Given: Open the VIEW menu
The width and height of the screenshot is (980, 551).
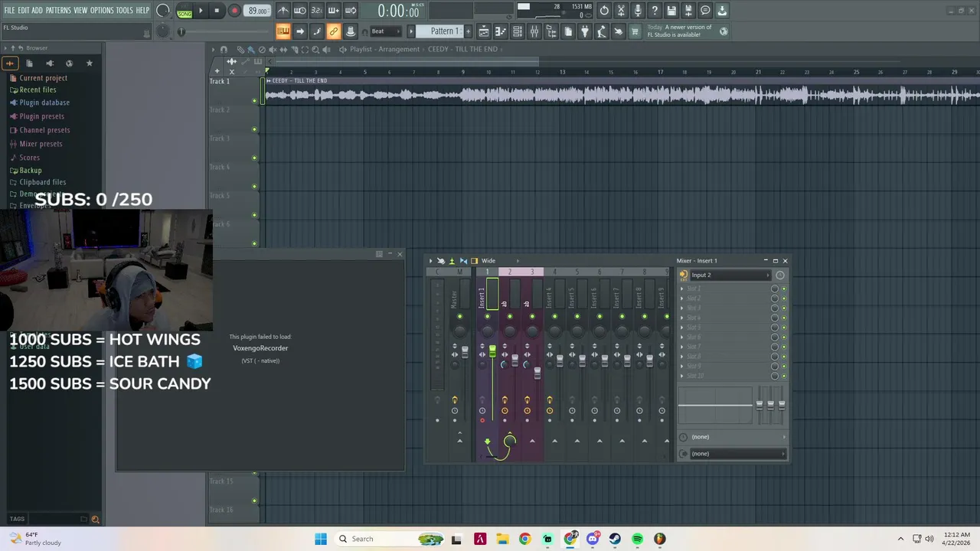Looking at the screenshot, I should (80, 11).
